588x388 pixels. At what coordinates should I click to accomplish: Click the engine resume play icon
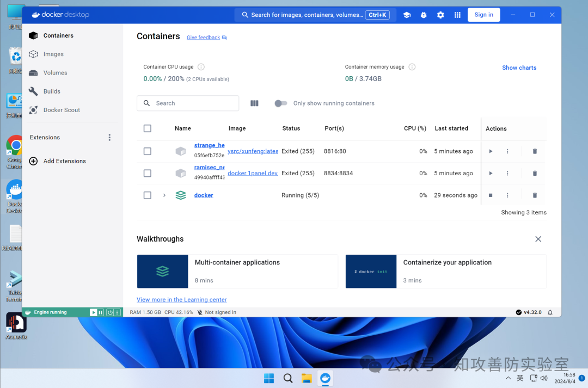(94, 312)
